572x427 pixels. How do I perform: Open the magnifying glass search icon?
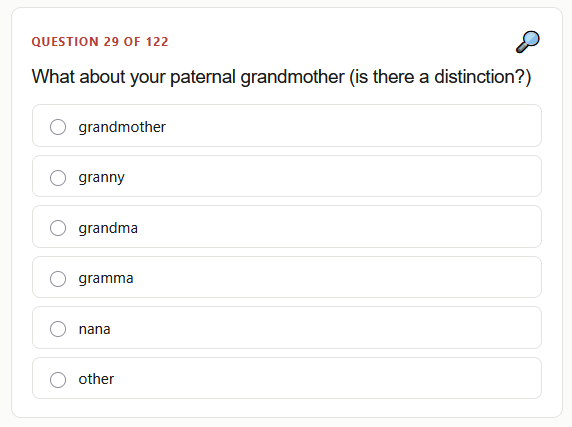(x=527, y=42)
